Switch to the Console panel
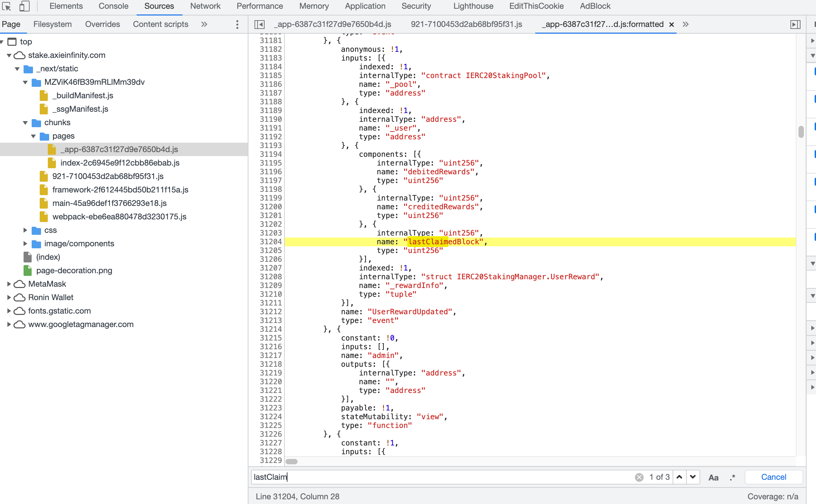The height and width of the screenshot is (504, 816). click(x=113, y=6)
